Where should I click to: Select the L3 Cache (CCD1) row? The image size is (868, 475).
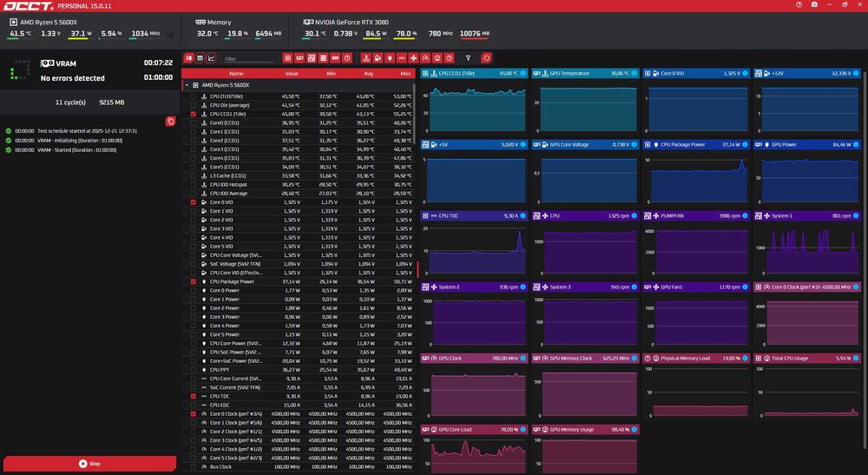click(298, 176)
